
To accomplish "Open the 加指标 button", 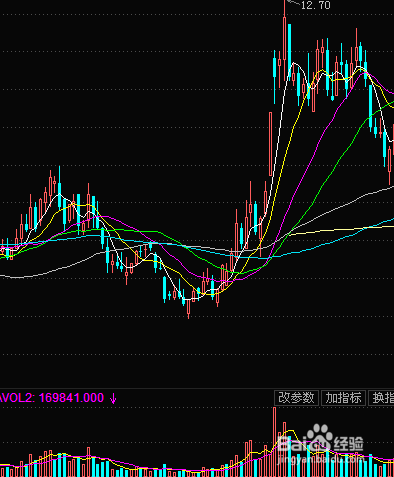I will pyautogui.click(x=343, y=398).
